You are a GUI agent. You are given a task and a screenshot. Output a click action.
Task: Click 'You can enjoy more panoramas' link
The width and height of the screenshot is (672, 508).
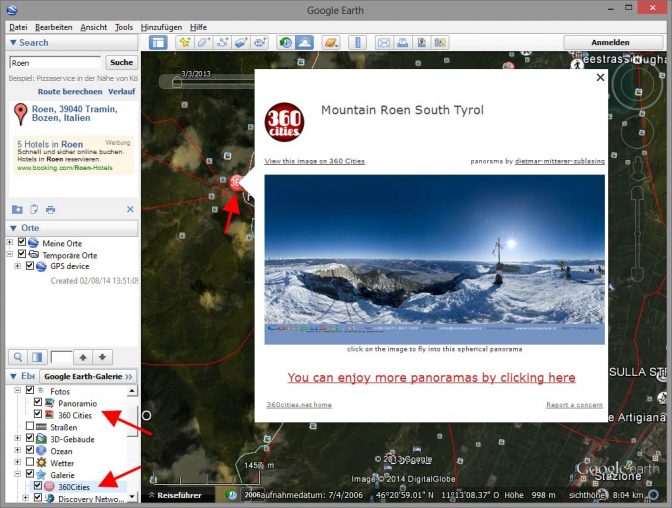click(x=431, y=378)
